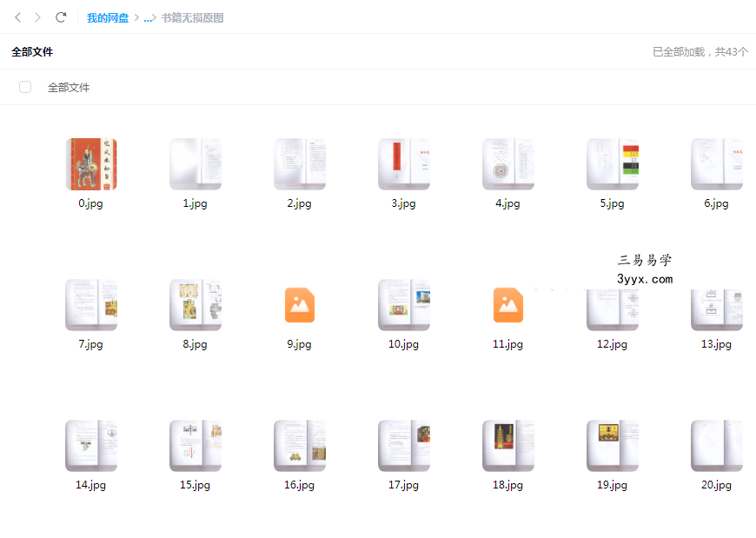Image resolution: width=756 pixels, height=538 pixels.
Task: Open thumbnail of 0.jpg book cover
Action: 91,164
